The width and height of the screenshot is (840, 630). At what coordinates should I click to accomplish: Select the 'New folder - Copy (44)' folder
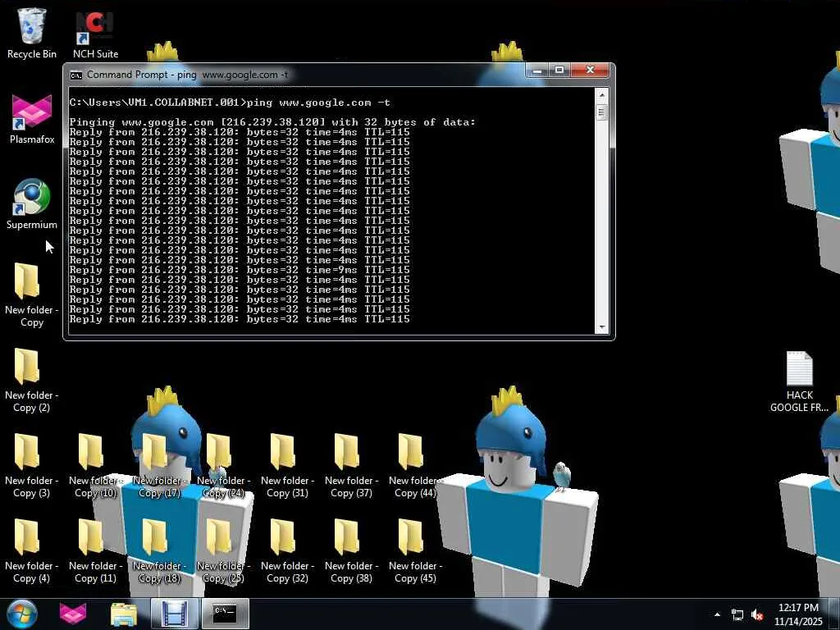point(414,466)
